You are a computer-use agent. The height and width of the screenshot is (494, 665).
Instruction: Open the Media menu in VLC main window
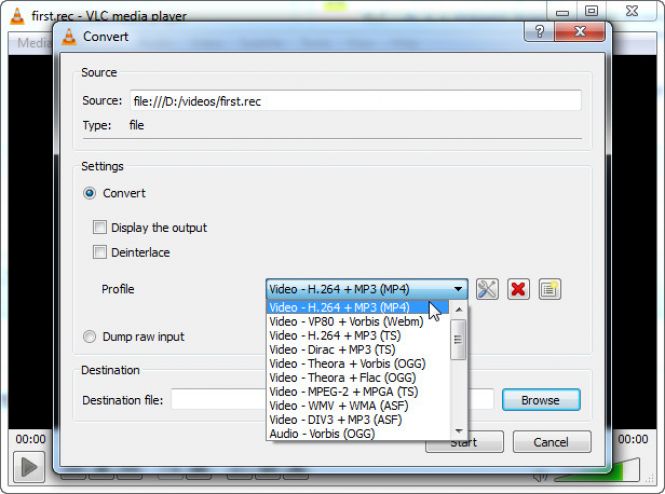(x=34, y=43)
